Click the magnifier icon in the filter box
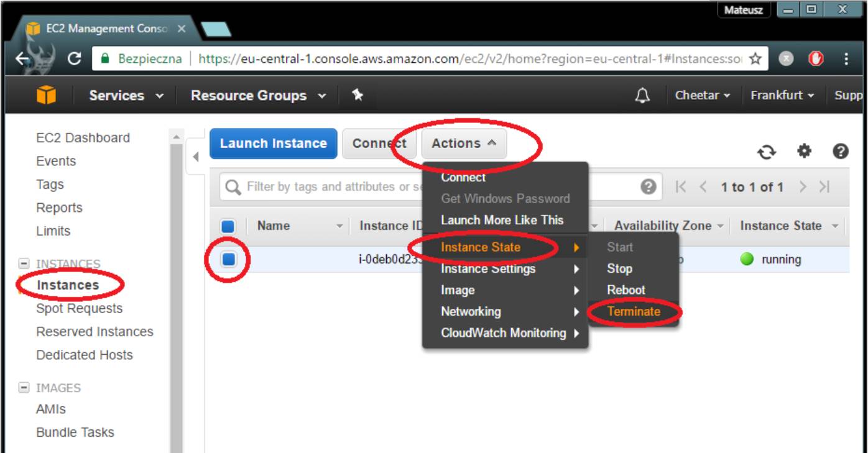The image size is (868, 453). click(x=233, y=187)
